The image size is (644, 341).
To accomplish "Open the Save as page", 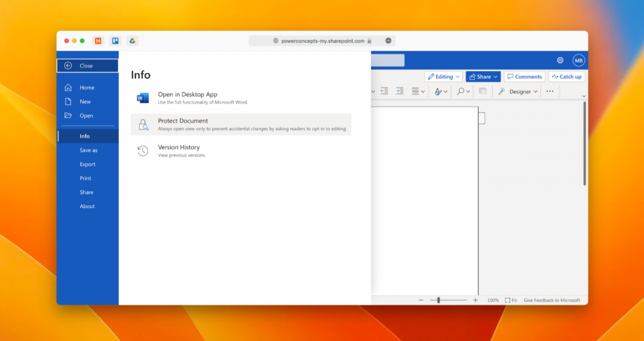I will click(x=89, y=150).
